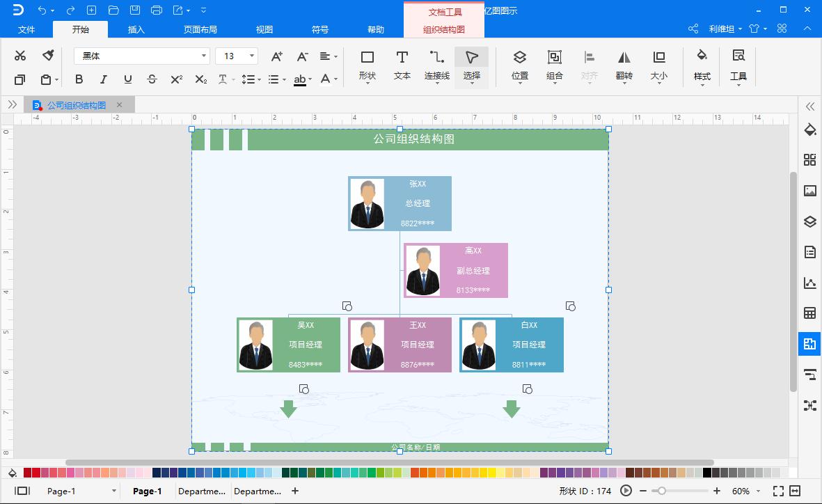Open the table panel in right sidebar
This screenshot has height=504, width=822.
tap(810, 313)
